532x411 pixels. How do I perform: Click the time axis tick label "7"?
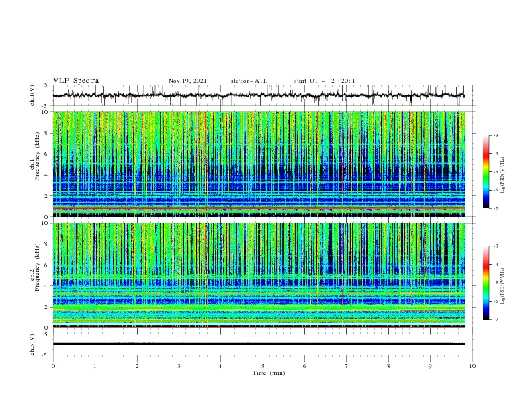[x=347, y=366]
